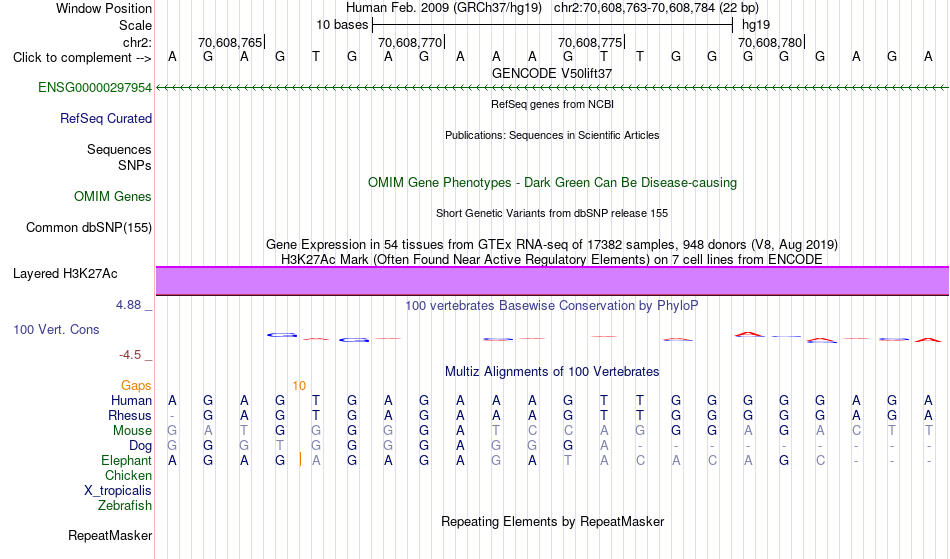
Task: Click the Gaps row label
Action: 136,386
